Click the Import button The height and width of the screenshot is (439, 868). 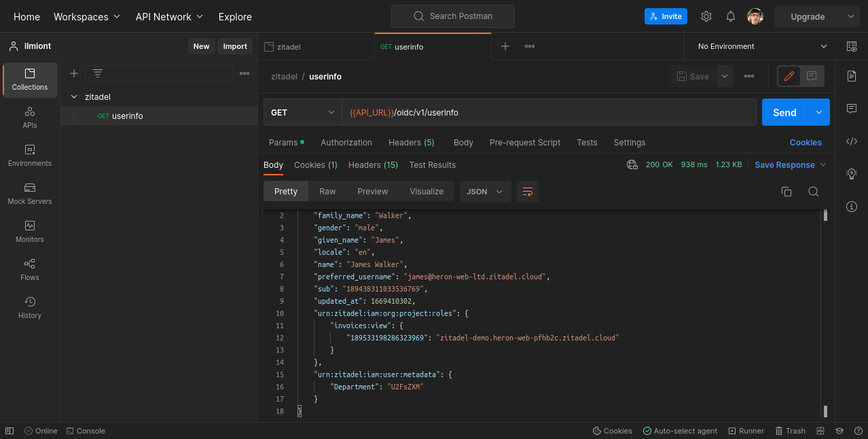pos(235,46)
